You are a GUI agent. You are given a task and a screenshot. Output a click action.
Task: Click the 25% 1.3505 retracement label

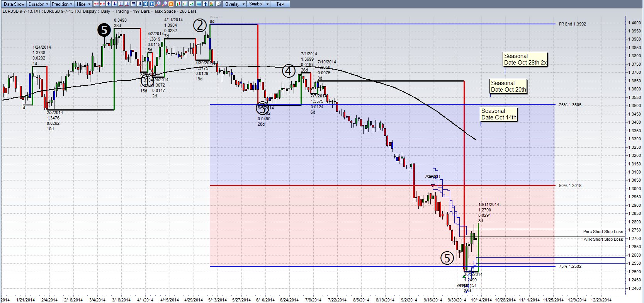[570, 105]
